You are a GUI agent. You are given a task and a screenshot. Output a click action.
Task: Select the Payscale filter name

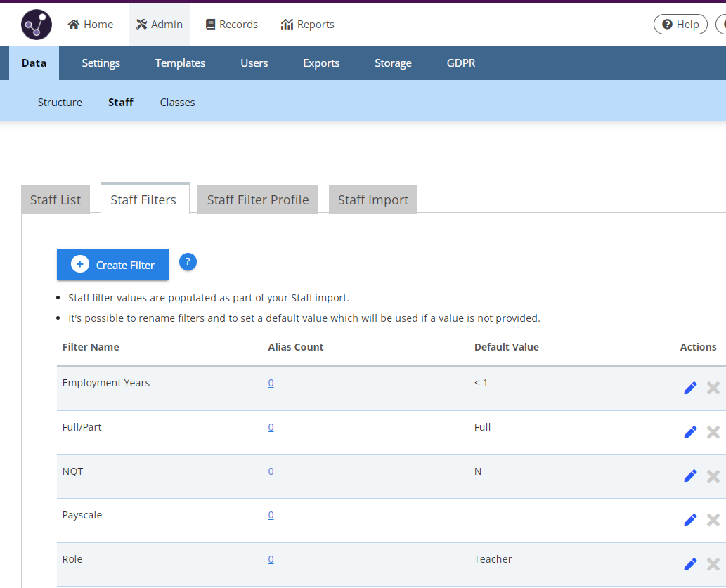pyautogui.click(x=82, y=515)
